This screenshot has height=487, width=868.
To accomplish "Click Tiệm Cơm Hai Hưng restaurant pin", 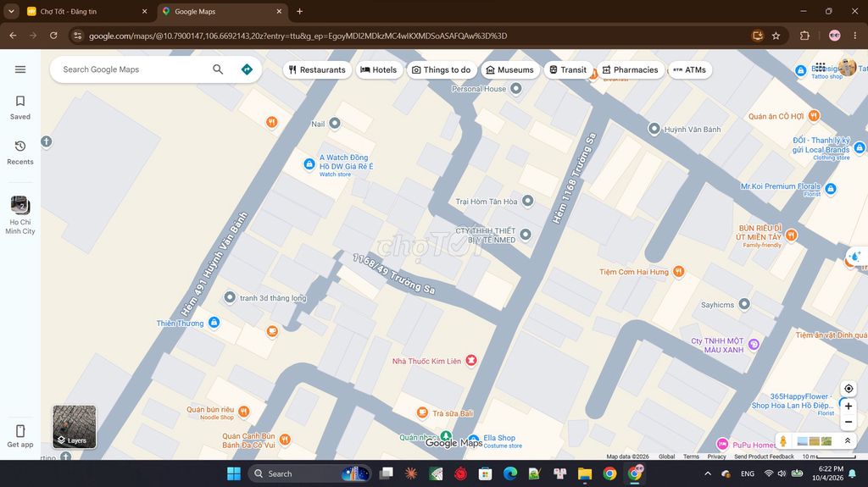I will [x=679, y=271].
